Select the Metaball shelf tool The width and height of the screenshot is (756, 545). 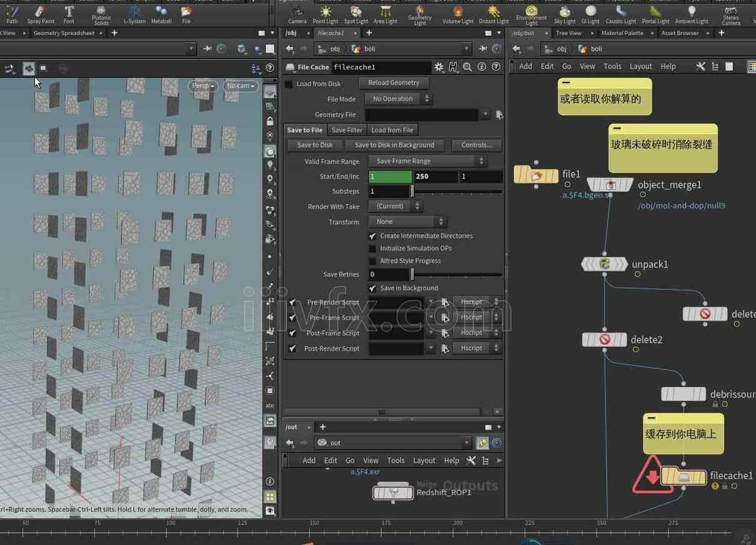[x=161, y=14]
